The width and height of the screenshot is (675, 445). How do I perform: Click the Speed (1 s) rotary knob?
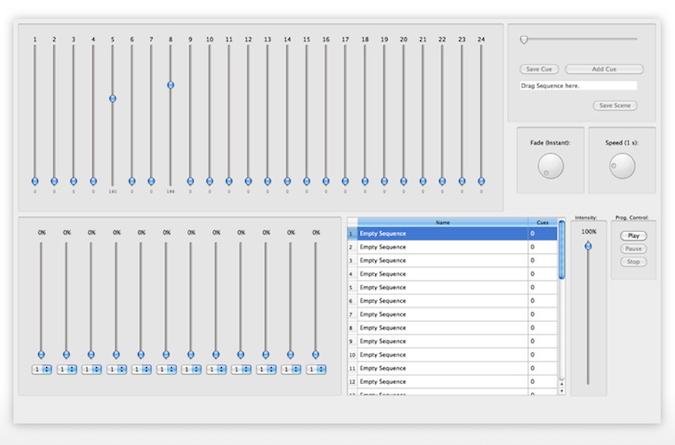(622, 166)
